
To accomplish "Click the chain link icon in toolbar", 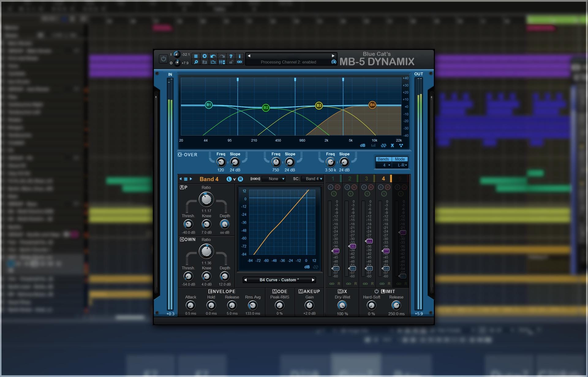I will (239, 62).
